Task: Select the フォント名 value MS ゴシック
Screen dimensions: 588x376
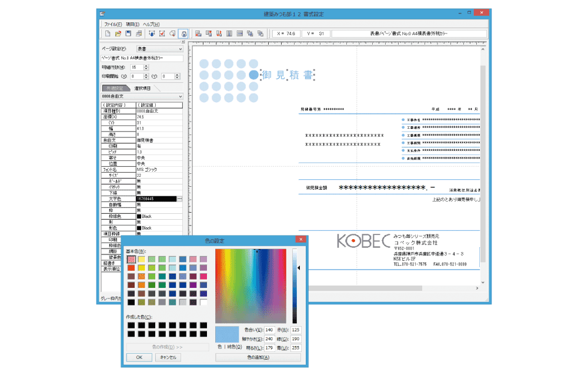Action: tap(159, 169)
